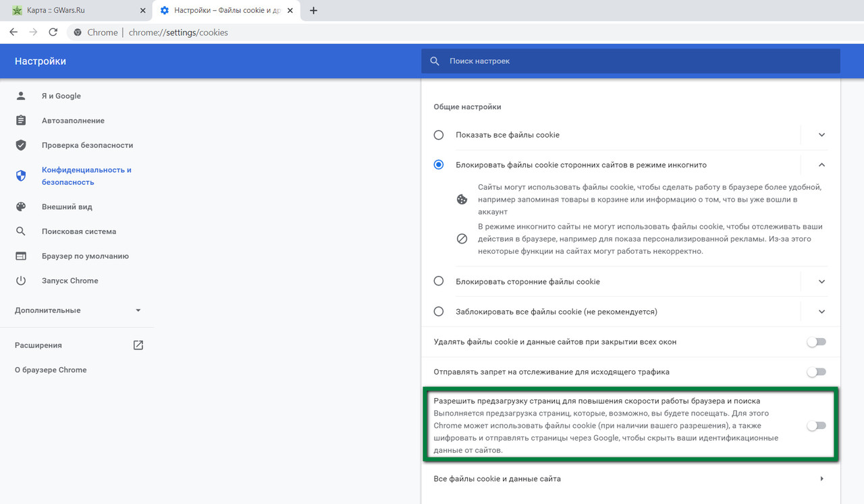
Task: Select radio Заблокировать все файлы cookie
Action: (x=439, y=312)
